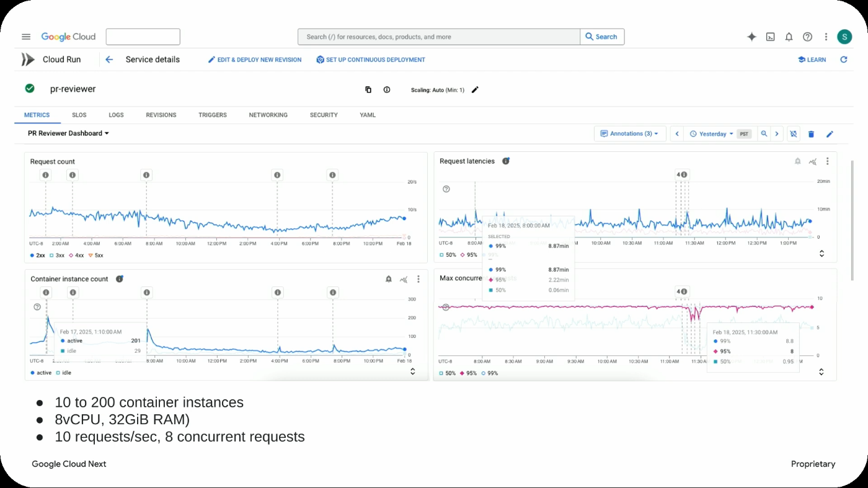Click SET UP CONTINUOUS DEPLOYMENT
The image size is (868, 488).
click(371, 60)
